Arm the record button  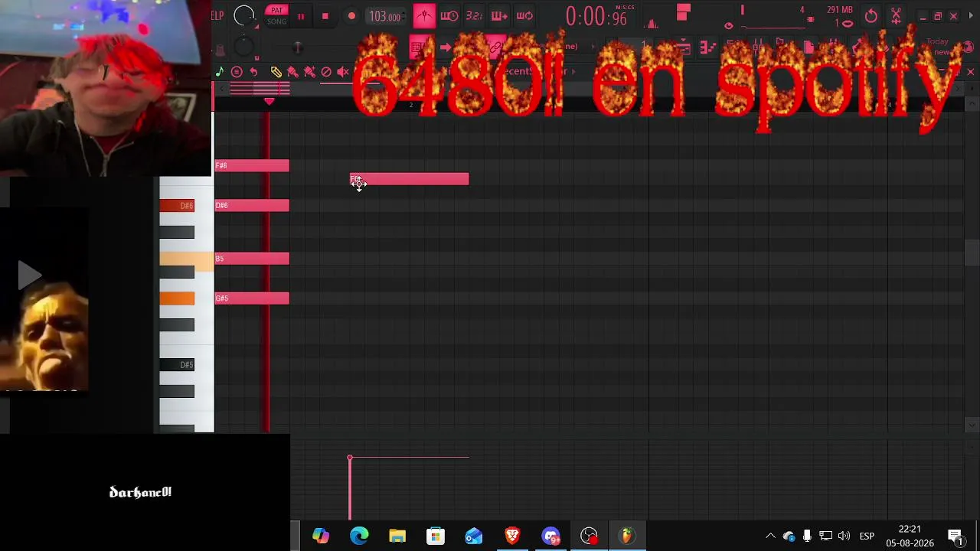(351, 16)
